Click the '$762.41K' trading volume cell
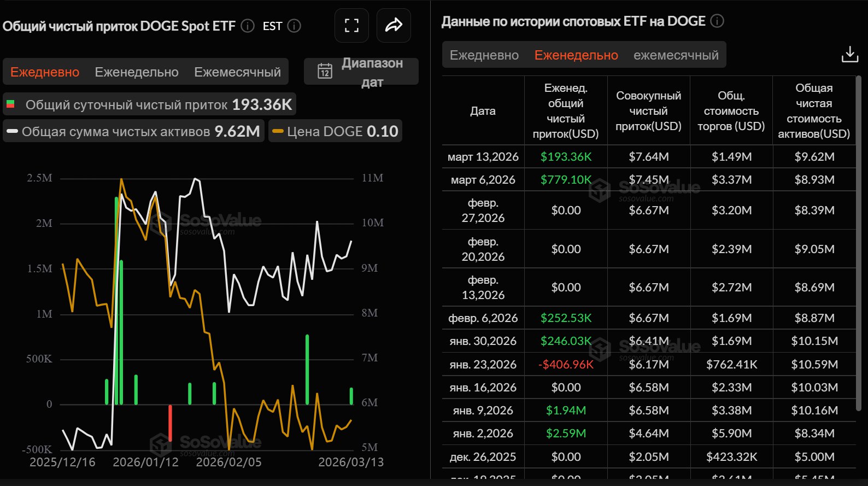The image size is (868, 486). pos(731,365)
